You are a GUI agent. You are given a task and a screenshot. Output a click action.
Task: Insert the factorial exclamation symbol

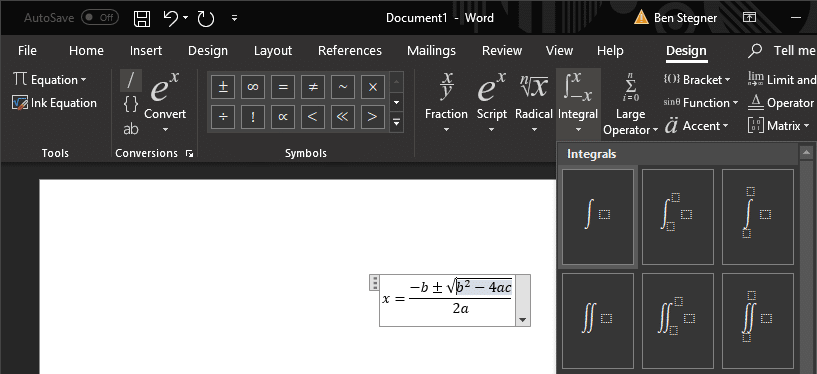(x=253, y=117)
